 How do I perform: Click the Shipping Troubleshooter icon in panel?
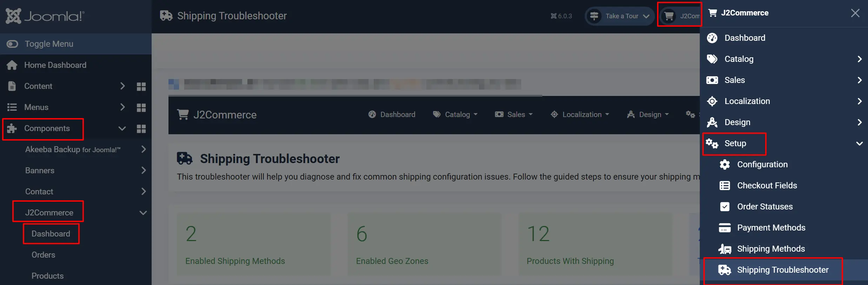point(725,270)
